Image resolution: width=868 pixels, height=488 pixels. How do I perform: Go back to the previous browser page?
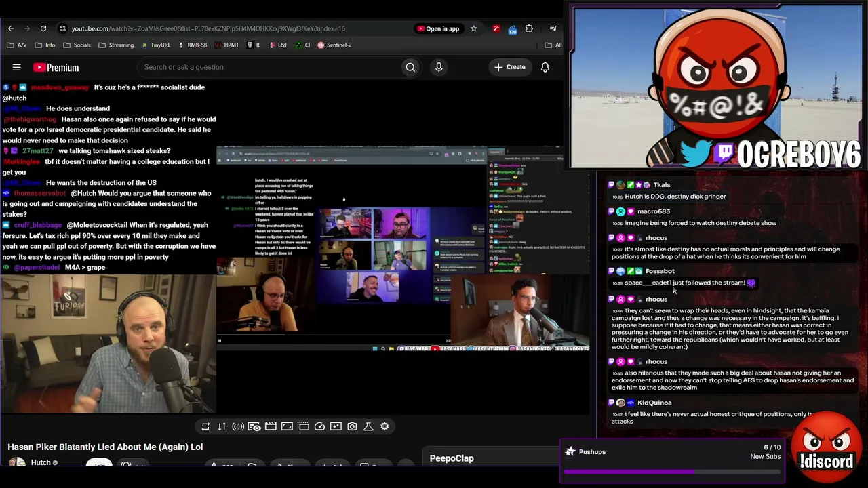click(x=11, y=28)
